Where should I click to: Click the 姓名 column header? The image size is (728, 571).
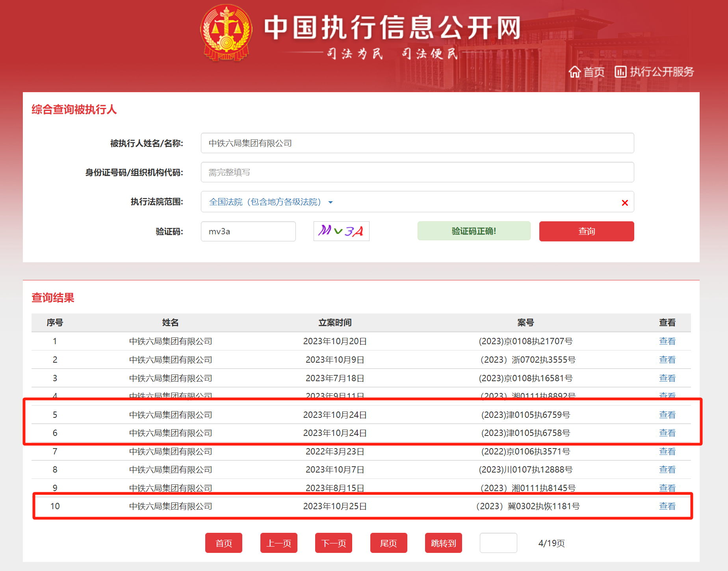[x=170, y=323]
